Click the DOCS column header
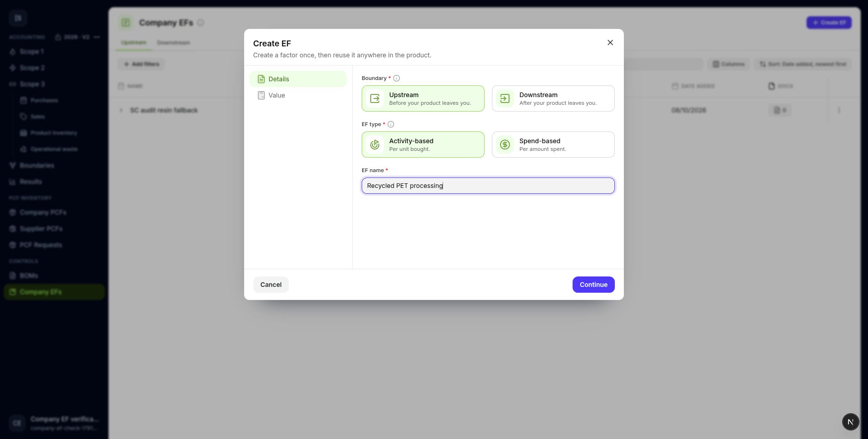This screenshot has width=868, height=439. pos(781,86)
